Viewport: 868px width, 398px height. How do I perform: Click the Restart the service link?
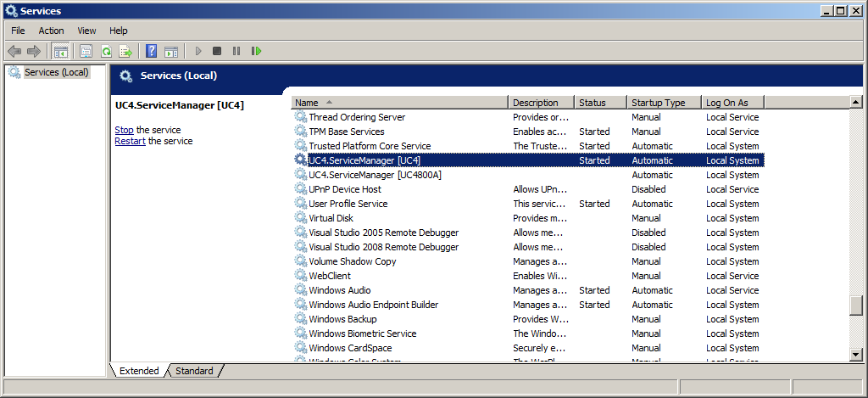tap(130, 141)
